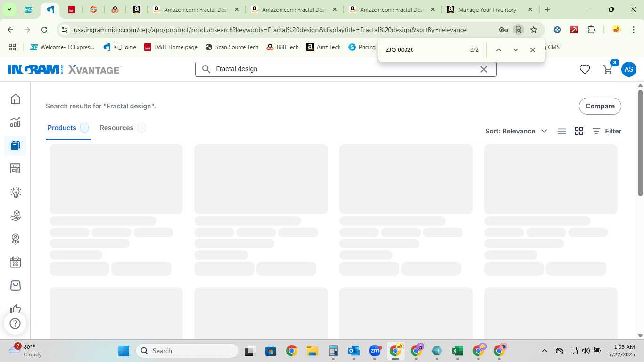Click the address bar URL
644x362 pixels.
[x=270, y=30]
